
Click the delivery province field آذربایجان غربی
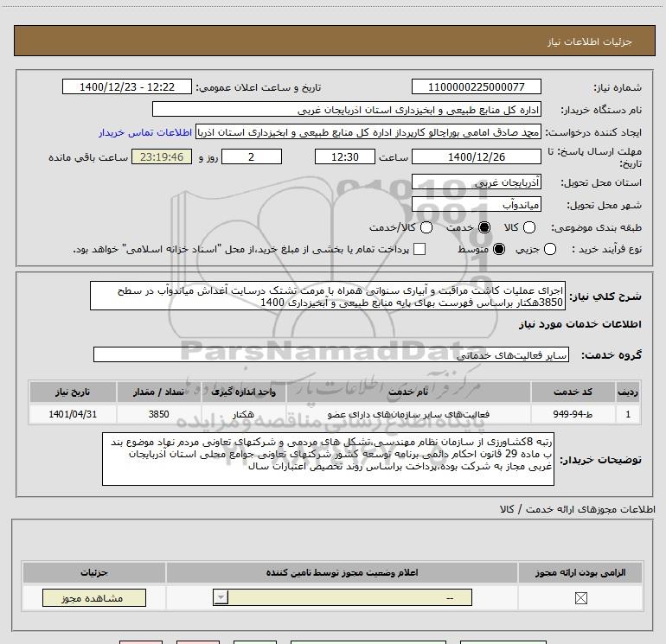pos(476,182)
